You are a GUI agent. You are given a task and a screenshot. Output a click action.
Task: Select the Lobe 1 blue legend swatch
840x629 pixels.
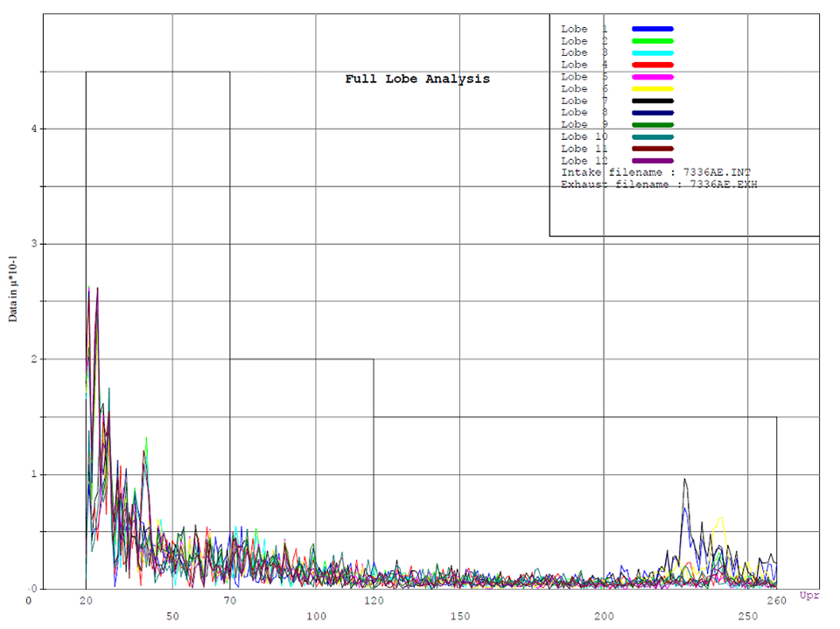coord(652,29)
